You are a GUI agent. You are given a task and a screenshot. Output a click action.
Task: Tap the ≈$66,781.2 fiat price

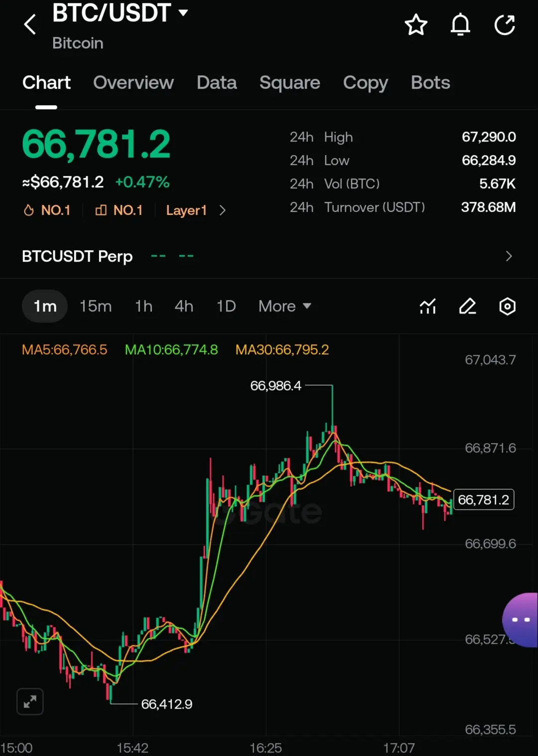tap(63, 182)
